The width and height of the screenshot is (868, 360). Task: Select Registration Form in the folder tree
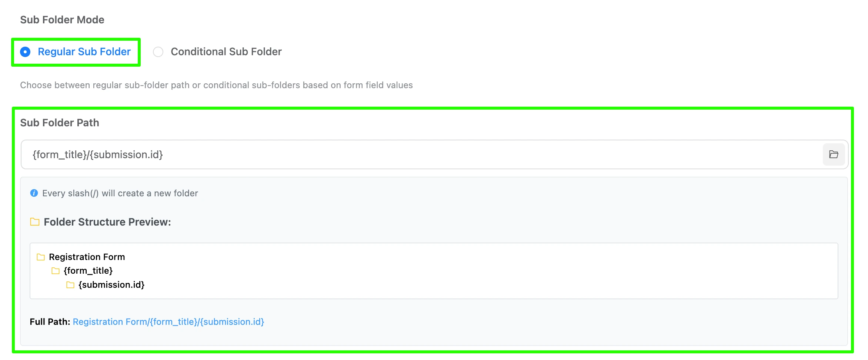tap(87, 257)
